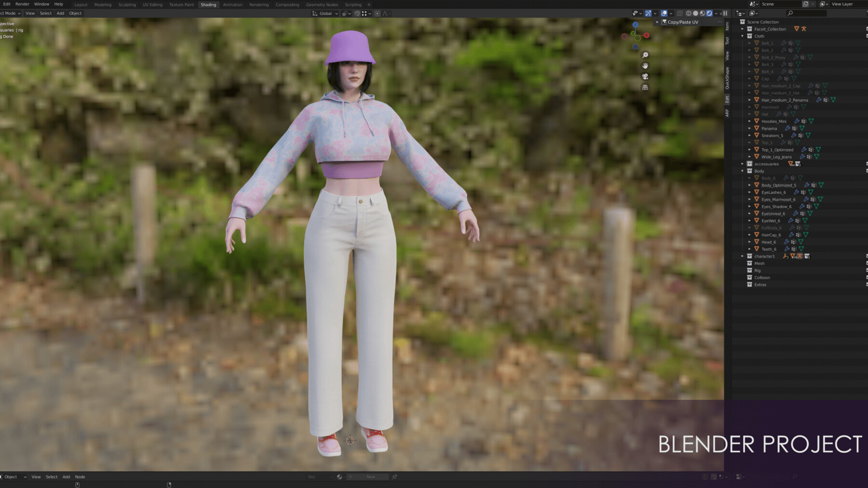Toggle proportional editing icon
868x488 pixels.
click(378, 13)
